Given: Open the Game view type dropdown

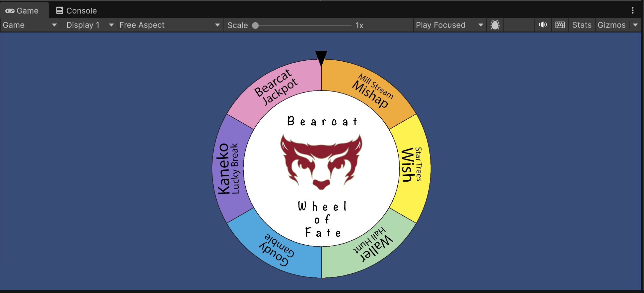Looking at the screenshot, I should [30, 25].
